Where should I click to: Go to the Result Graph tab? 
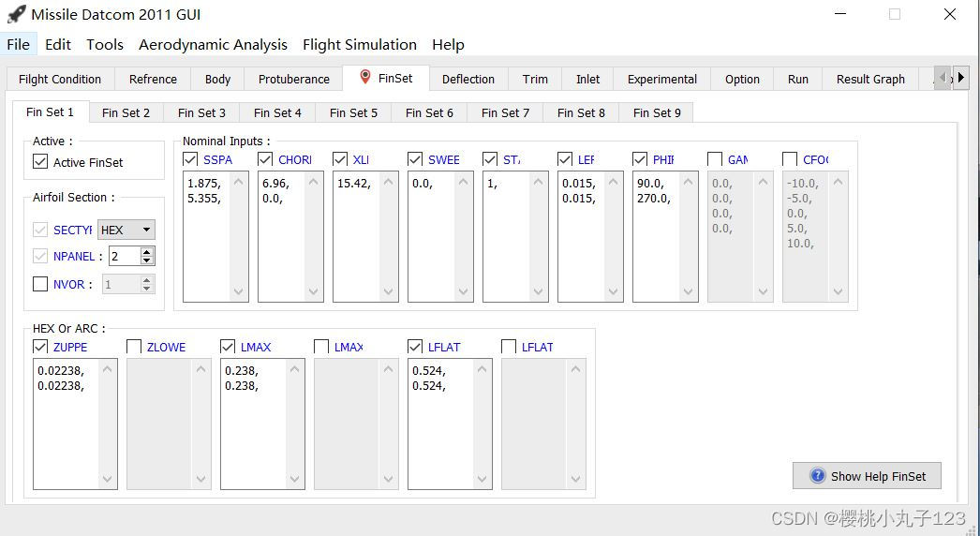pos(870,80)
